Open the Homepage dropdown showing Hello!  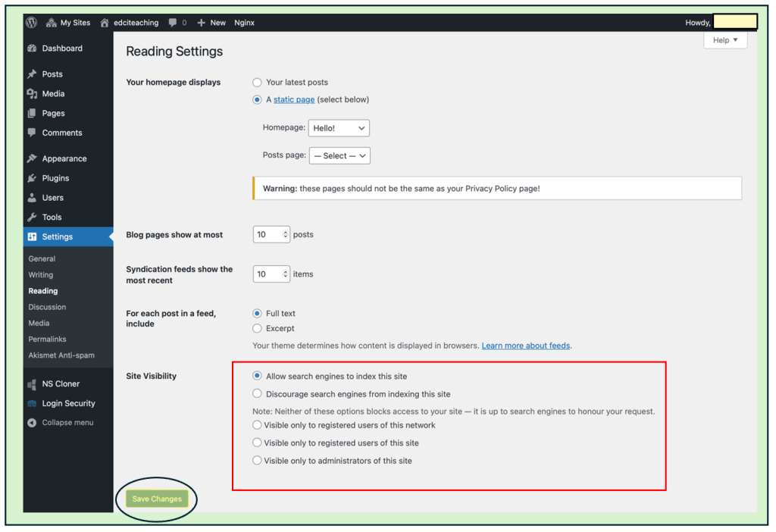pyautogui.click(x=339, y=129)
